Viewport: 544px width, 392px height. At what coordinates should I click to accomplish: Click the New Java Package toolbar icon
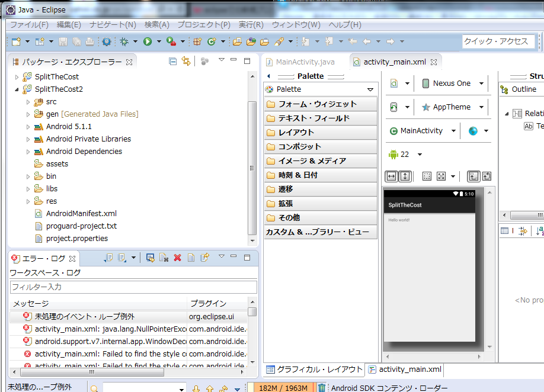(x=198, y=41)
